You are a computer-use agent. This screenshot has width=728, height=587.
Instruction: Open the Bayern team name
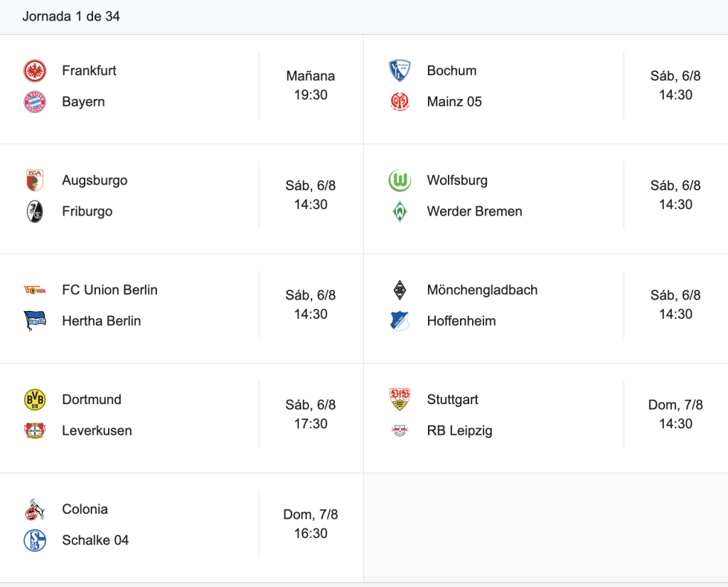[84, 102]
